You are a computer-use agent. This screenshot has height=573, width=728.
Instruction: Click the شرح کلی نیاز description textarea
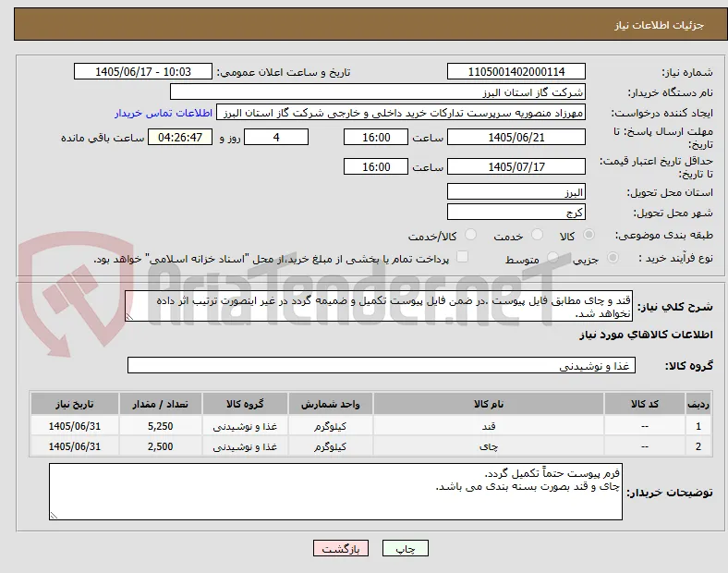coord(379,307)
